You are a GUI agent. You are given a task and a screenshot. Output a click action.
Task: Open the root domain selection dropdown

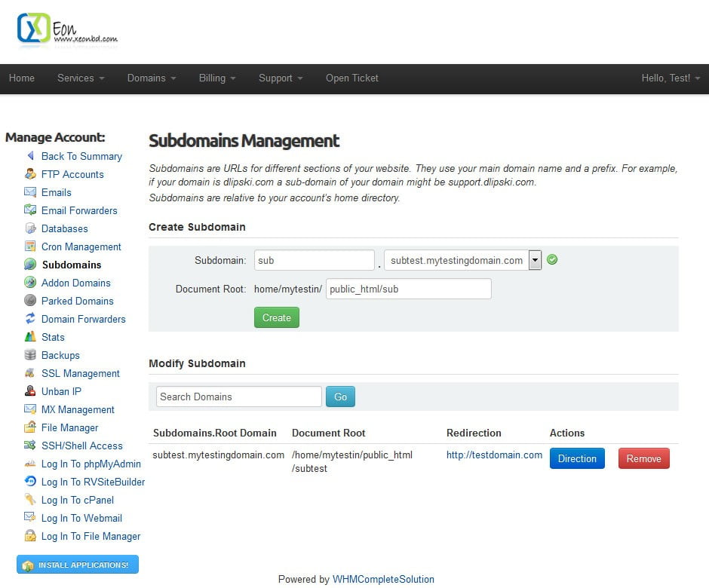click(x=536, y=259)
